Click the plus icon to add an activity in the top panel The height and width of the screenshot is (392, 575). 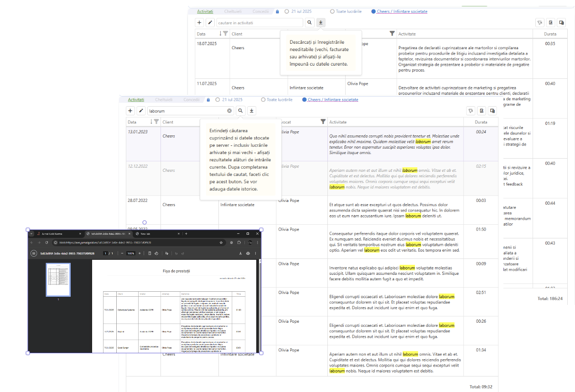pyautogui.click(x=199, y=22)
